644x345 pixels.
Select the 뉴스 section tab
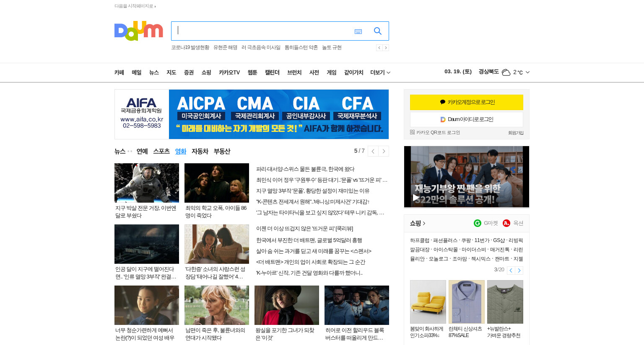pyautogui.click(x=120, y=151)
